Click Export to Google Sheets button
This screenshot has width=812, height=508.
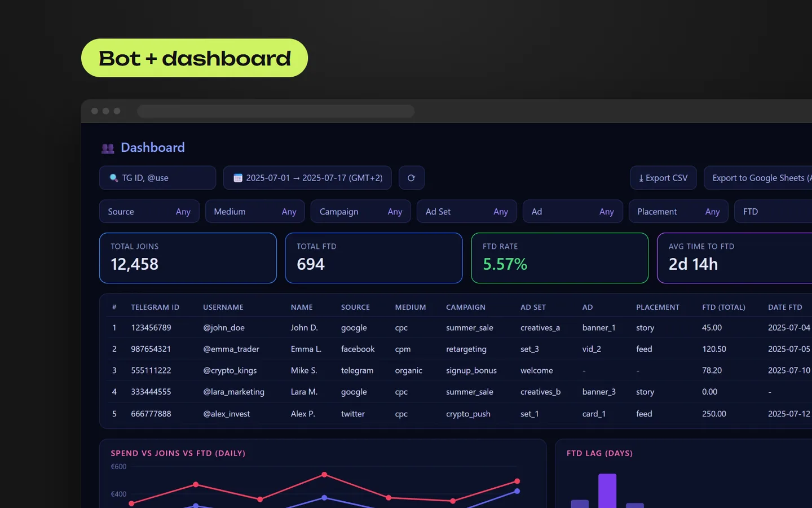coord(758,178)
